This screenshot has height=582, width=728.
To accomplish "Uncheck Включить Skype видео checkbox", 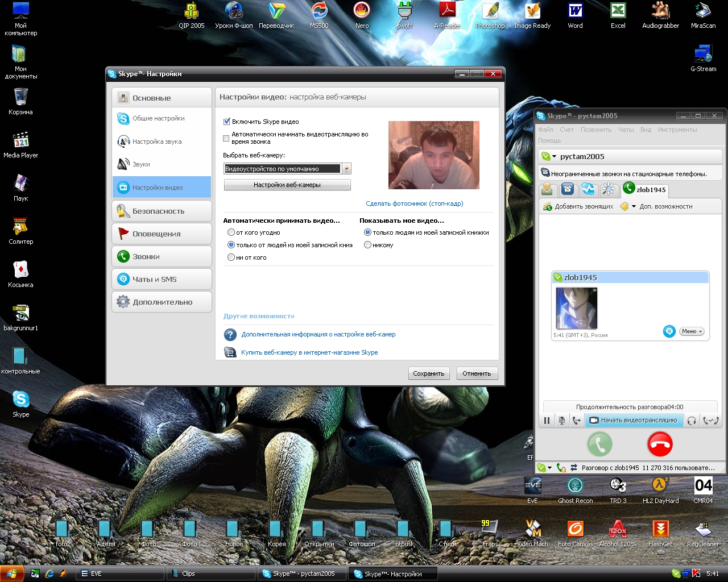I will (x=226, y=122).
